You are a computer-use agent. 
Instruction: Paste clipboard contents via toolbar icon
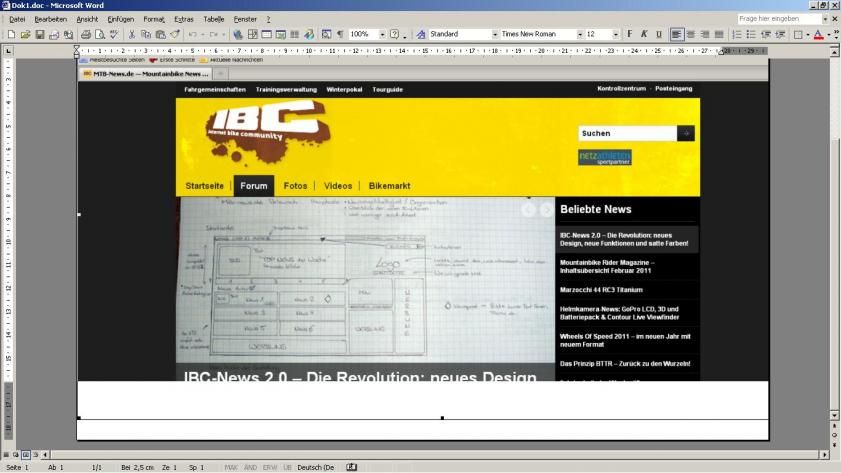point(160,34)
